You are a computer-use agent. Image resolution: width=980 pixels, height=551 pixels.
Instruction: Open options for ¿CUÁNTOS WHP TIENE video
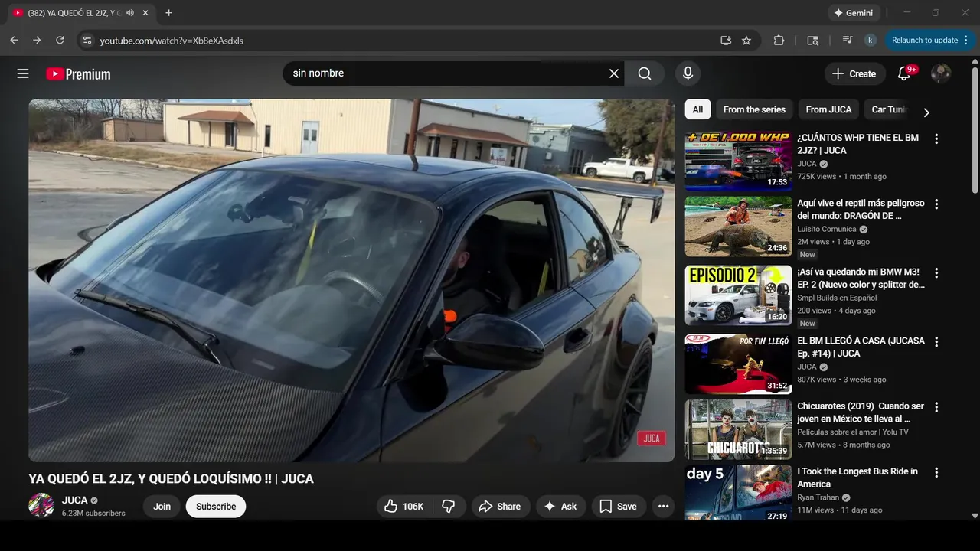click(x=936, y=139)
